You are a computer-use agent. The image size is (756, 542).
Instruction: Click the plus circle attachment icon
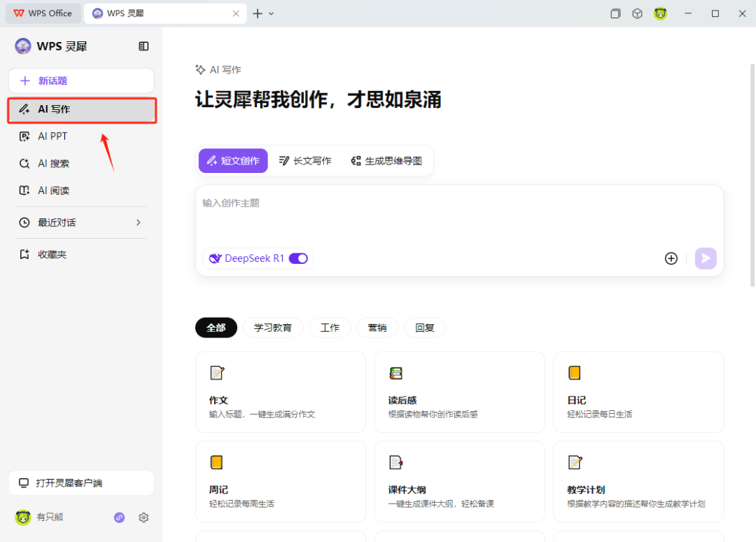tap(671, 258)
